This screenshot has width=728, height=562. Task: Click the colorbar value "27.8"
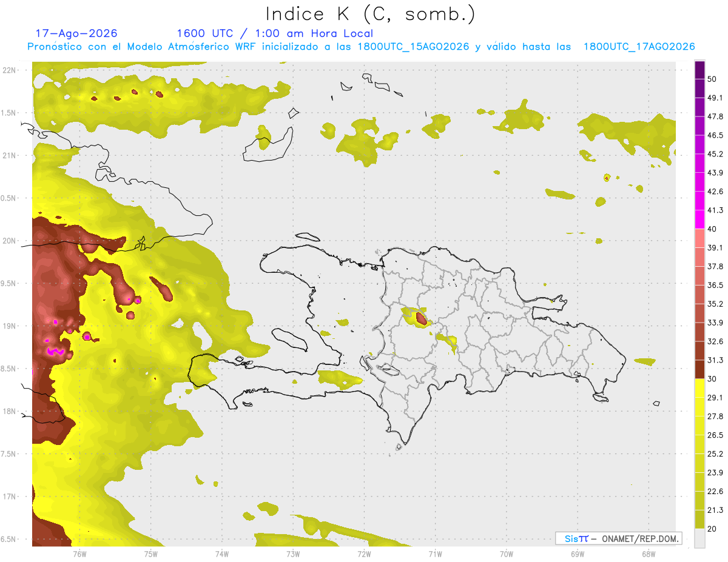(715, 416)
